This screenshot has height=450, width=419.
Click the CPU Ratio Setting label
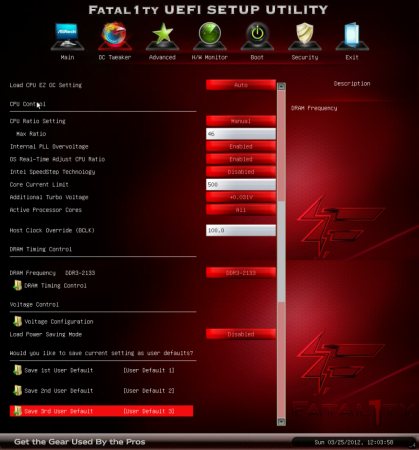coord(38,121)
